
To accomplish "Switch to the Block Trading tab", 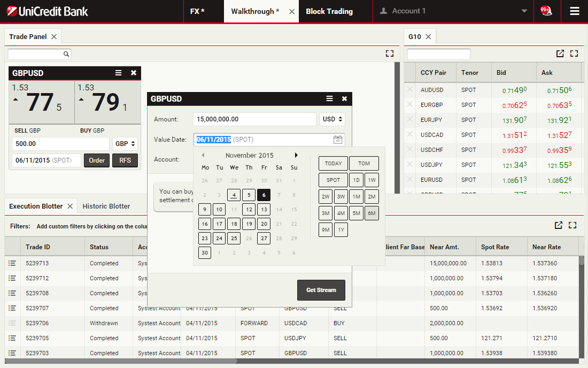I will (x=329, y=11).
